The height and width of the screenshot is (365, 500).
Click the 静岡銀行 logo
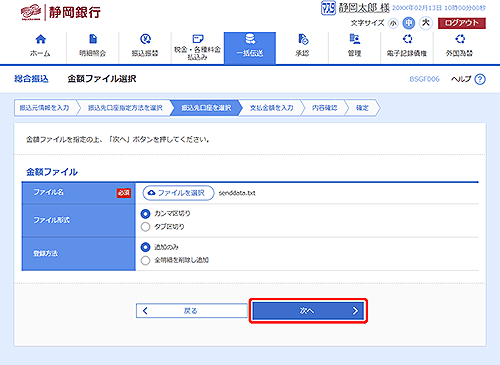click(x=61, y=13)
